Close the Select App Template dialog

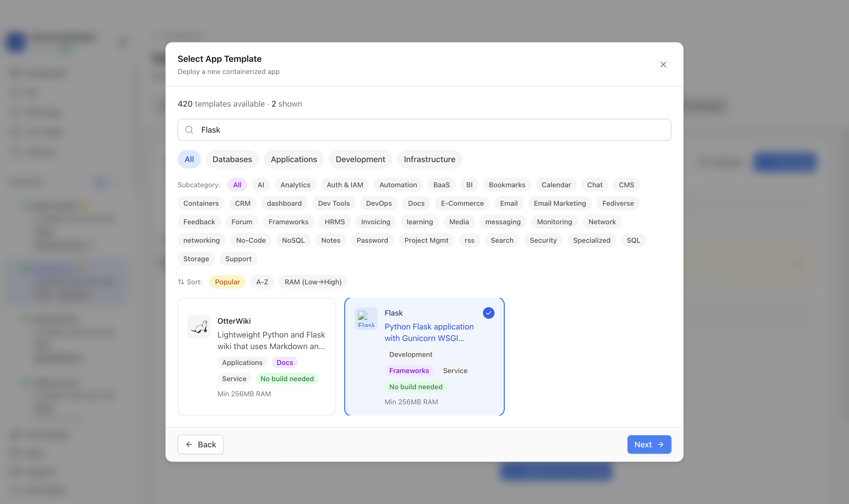point(663,64)
